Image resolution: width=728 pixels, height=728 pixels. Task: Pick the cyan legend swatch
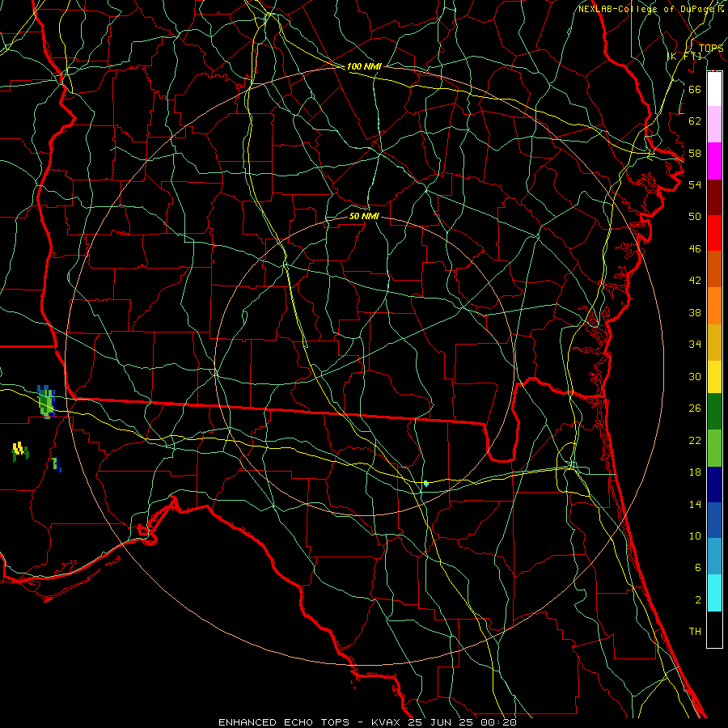point(714,593)
